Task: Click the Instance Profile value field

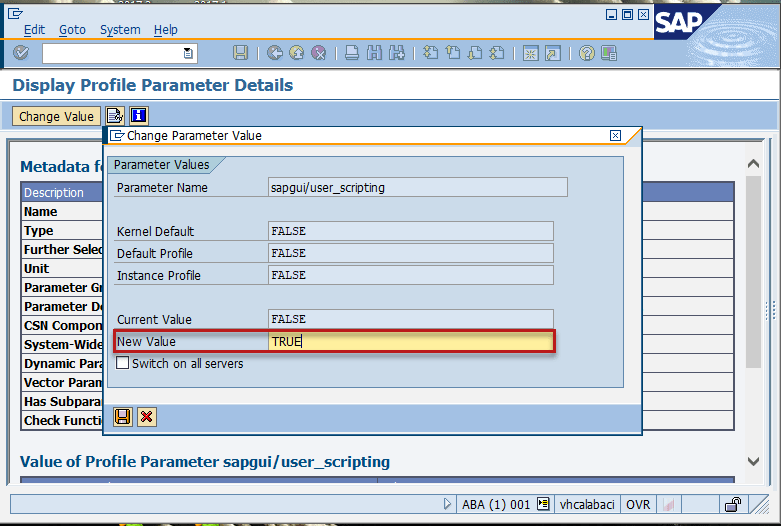Action: [410, 275]
